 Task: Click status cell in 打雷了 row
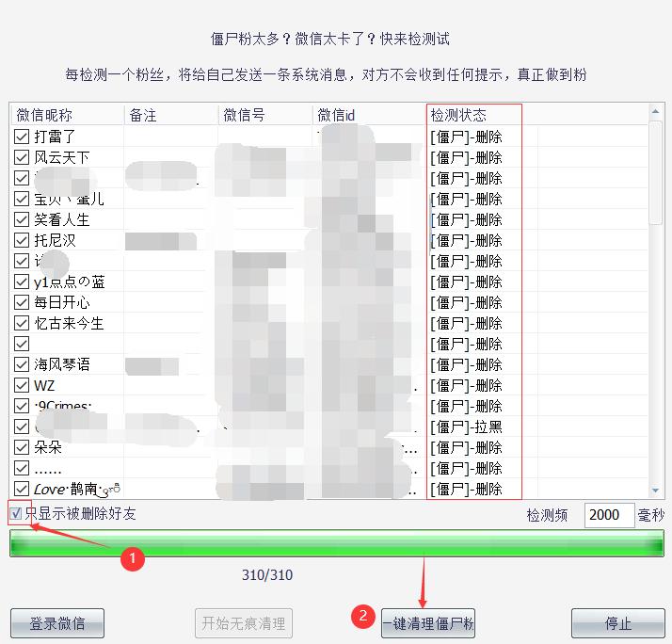(466, 137)
